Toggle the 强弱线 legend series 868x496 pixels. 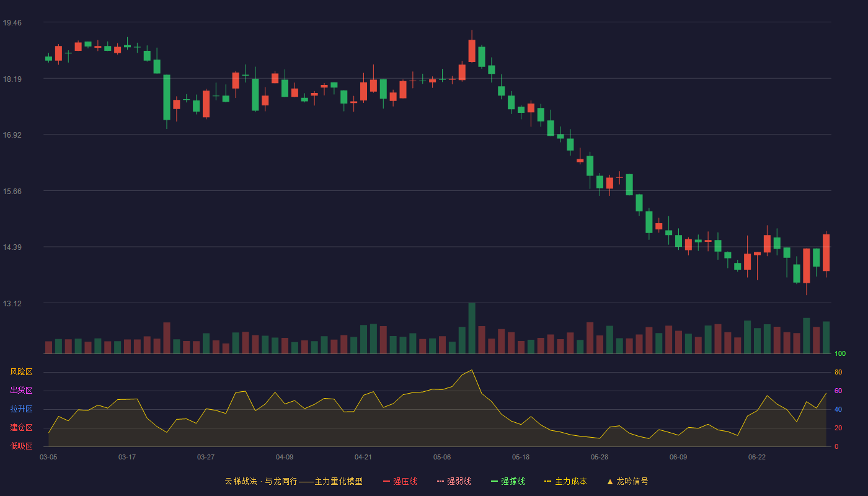(454, 481)
